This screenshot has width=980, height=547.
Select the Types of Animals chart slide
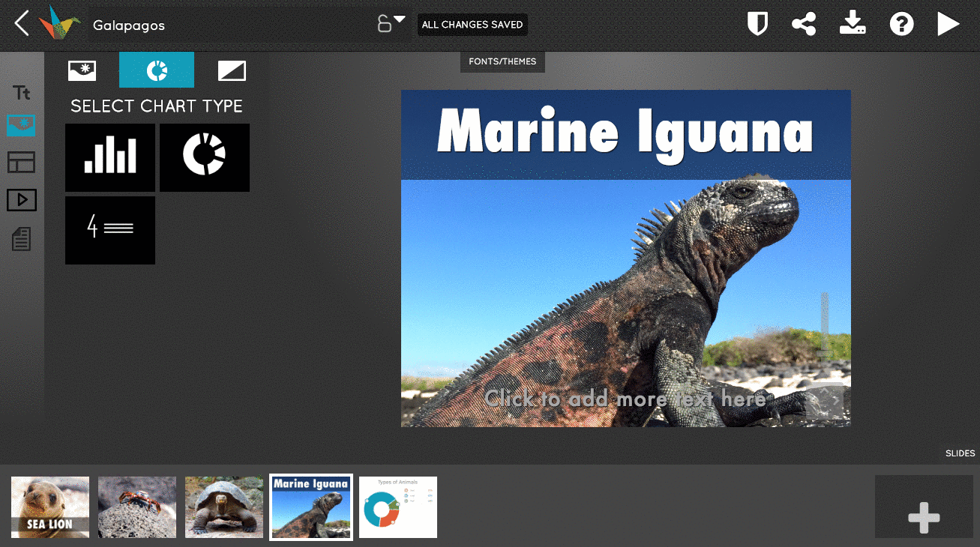(x=398, y=507)
